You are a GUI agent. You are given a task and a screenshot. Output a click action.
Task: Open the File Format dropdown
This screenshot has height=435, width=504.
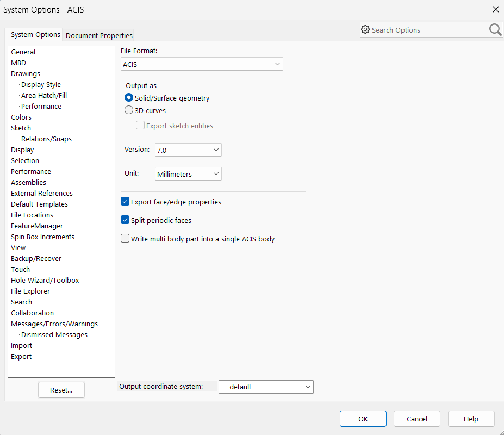(x=202, y=64)
